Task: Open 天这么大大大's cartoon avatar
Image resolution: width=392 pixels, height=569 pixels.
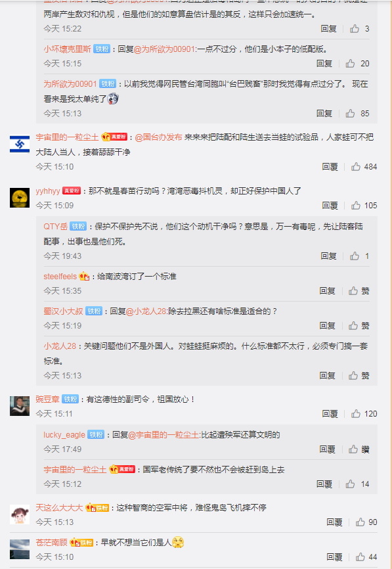Action: pyautogui.click(x=20, y=514)
